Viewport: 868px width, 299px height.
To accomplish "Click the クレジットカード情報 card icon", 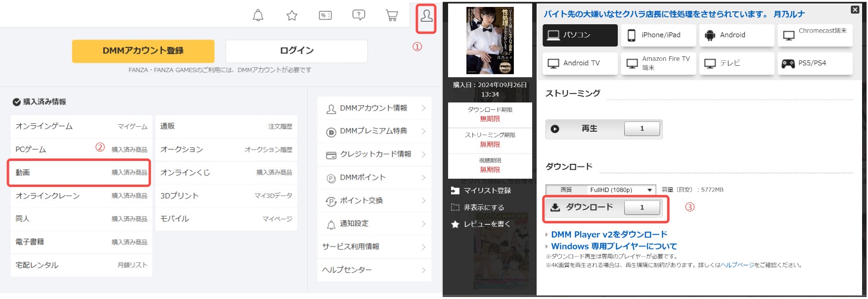I will (x=331, y=155).
